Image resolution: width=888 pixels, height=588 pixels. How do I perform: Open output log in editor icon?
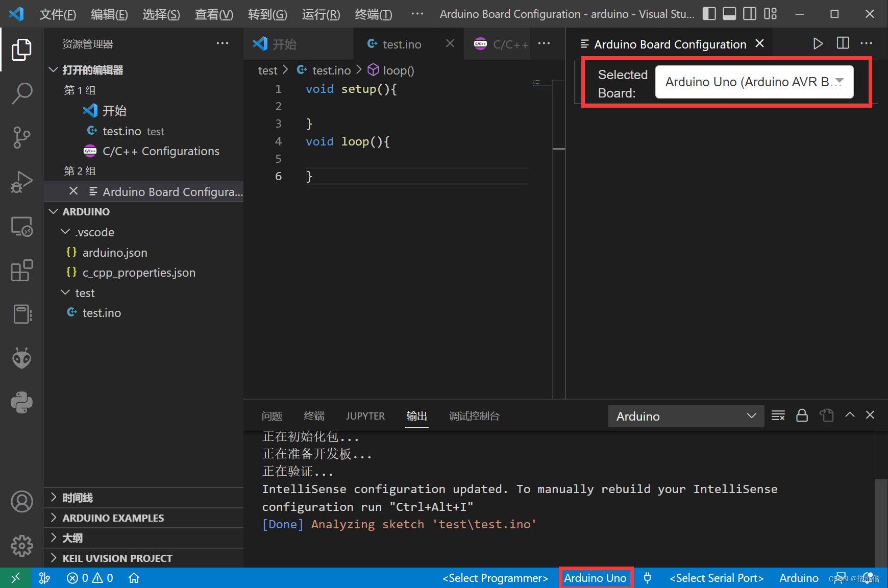826,415
